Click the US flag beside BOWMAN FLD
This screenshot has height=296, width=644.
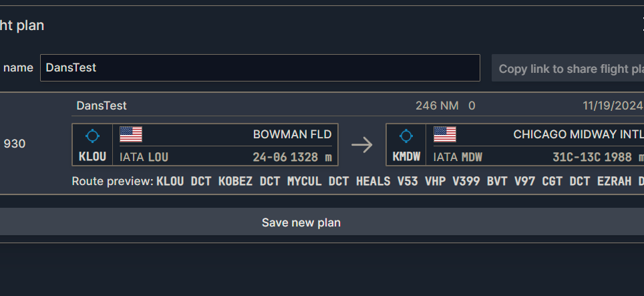coord(131,134)
